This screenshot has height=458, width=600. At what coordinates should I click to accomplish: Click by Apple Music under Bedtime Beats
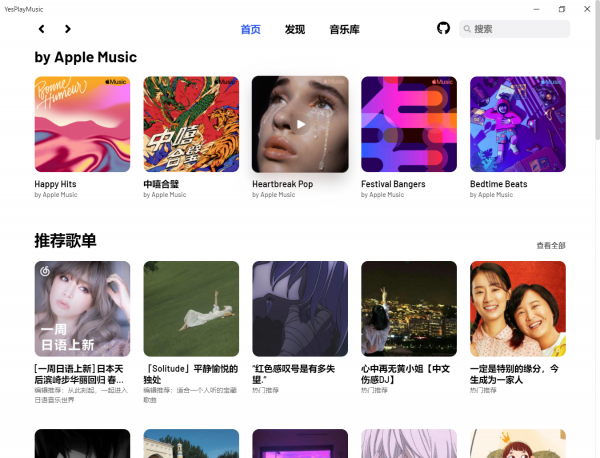point(491,195)
